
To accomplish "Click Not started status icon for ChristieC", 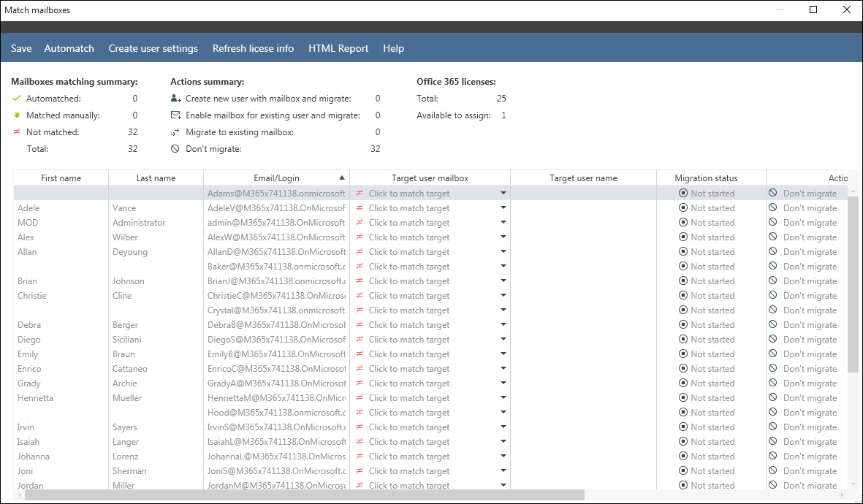I will 683,296.
